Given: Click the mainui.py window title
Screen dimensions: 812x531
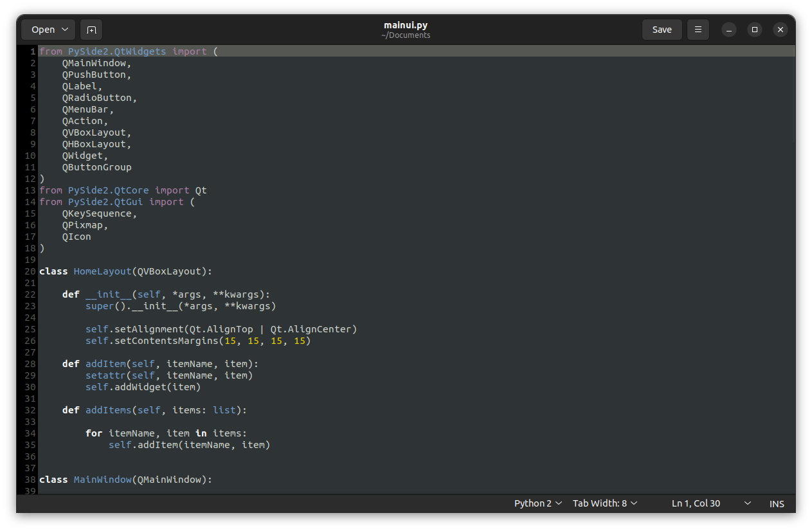Looking at the screenshot, I should 405,24.
